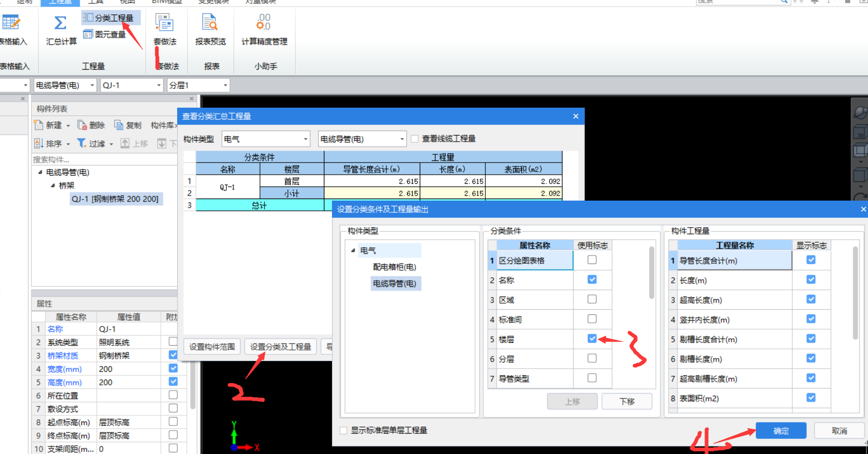The image size is (868, 454).
Task: Uncheck the 名称 use flag
Action: pos(592,279)
